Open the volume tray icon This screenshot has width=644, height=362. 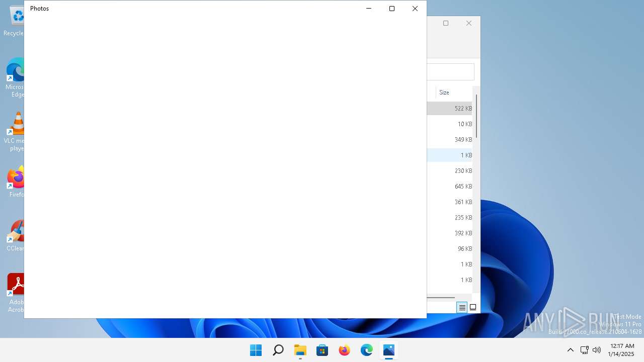(x=597, y=350)
